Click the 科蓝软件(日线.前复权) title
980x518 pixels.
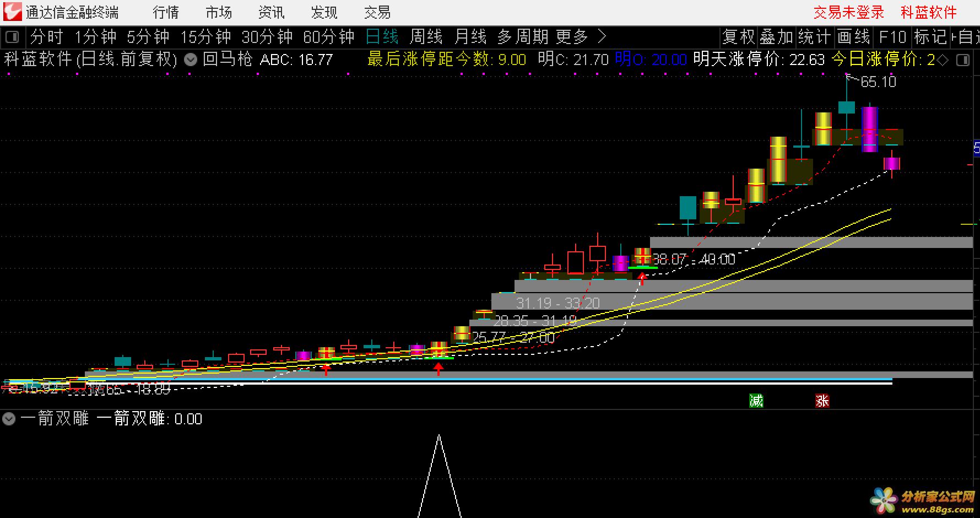pyautogui.click(x=91, y=59)
